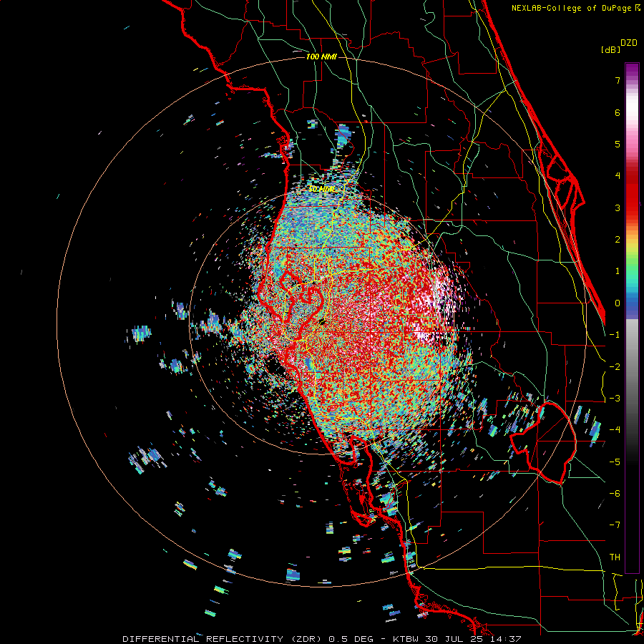644x644 pixels.
Task: Click the -4 tick on the color scale
Action: [615, 430]
